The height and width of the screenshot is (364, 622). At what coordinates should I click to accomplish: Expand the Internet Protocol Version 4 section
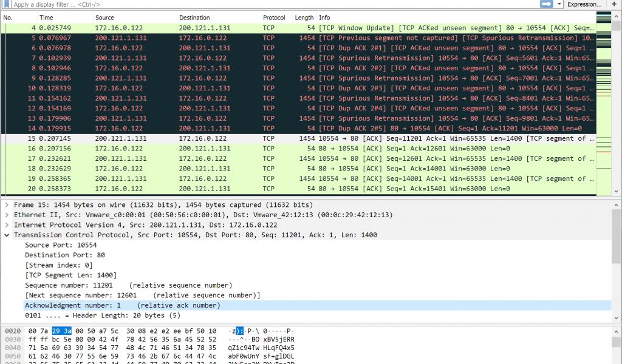(x=7, y=225)
